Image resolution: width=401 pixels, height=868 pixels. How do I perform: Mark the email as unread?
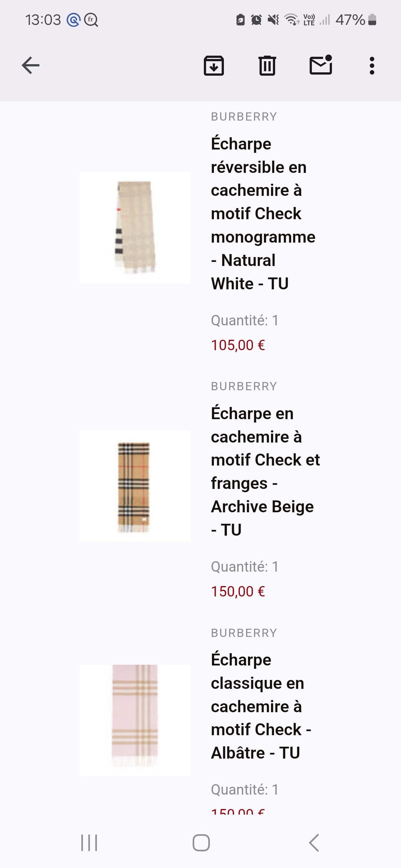320,65
